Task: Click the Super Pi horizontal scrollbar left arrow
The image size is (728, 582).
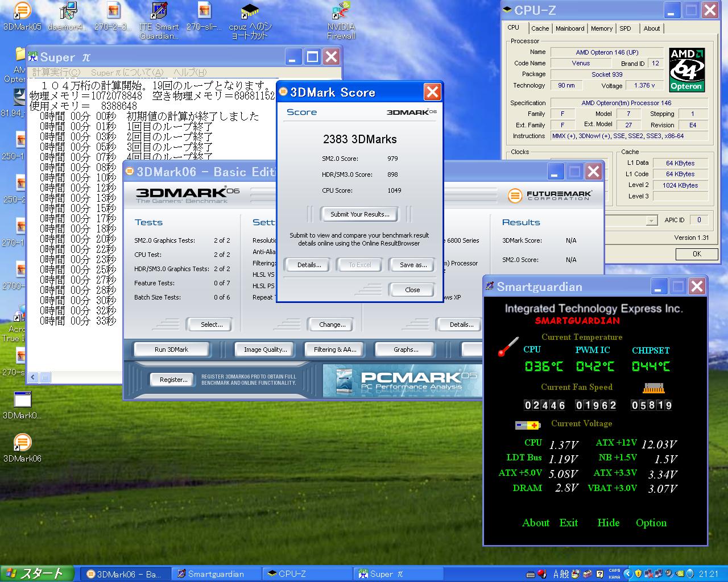Action: [x=33, y=377]
